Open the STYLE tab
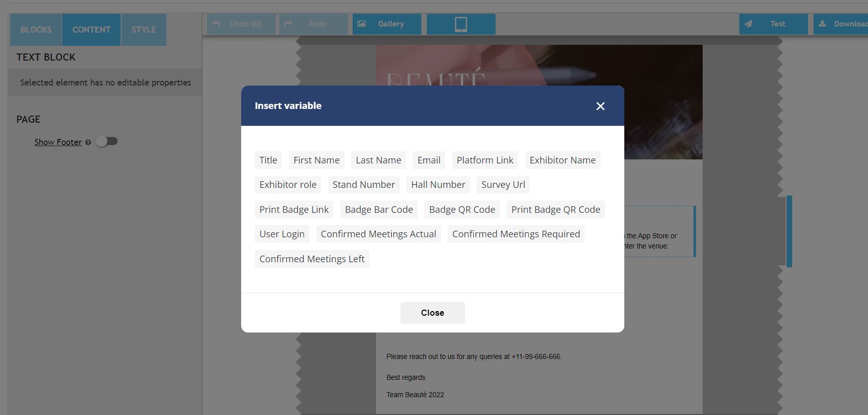The height and width of the screenshot is (415, 868). [x=143, y=30]
